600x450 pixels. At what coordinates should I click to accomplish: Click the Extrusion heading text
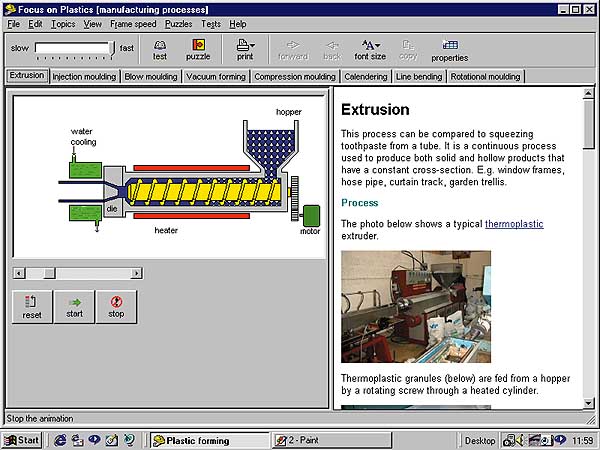point(375,110)
